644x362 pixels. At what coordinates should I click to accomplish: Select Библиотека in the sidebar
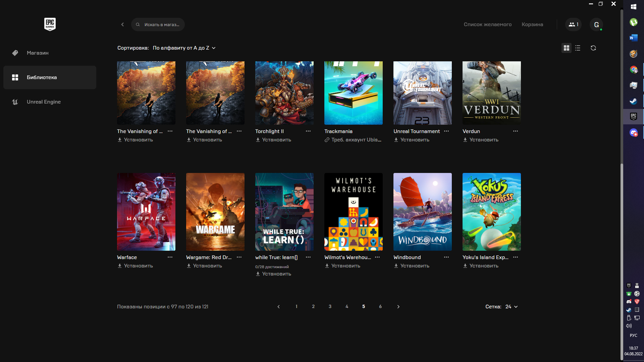click(50, 77)
